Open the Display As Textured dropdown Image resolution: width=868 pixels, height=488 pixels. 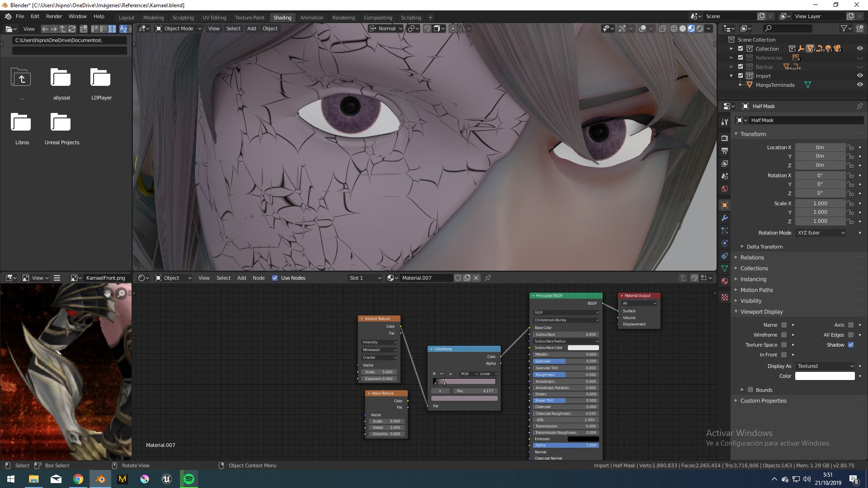point(825,366)
